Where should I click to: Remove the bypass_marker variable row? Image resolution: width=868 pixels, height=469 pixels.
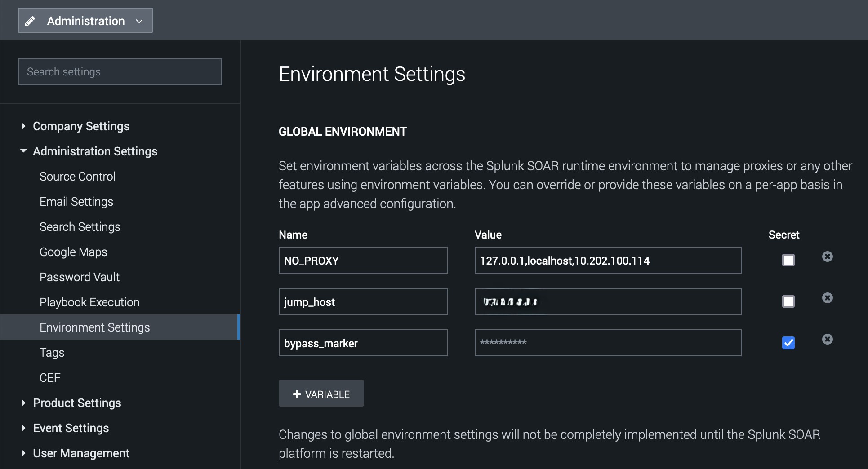[x=827, y=339]
